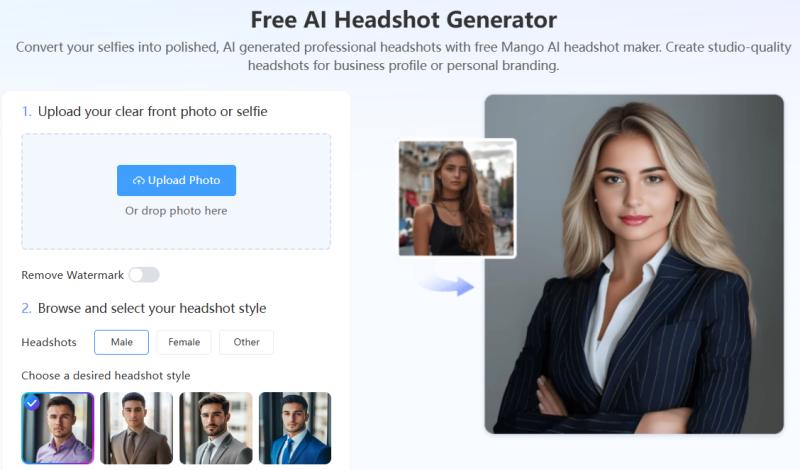The image size is (800, 470).
Task: Click the original street selfie sample photo
Action: 457,198
